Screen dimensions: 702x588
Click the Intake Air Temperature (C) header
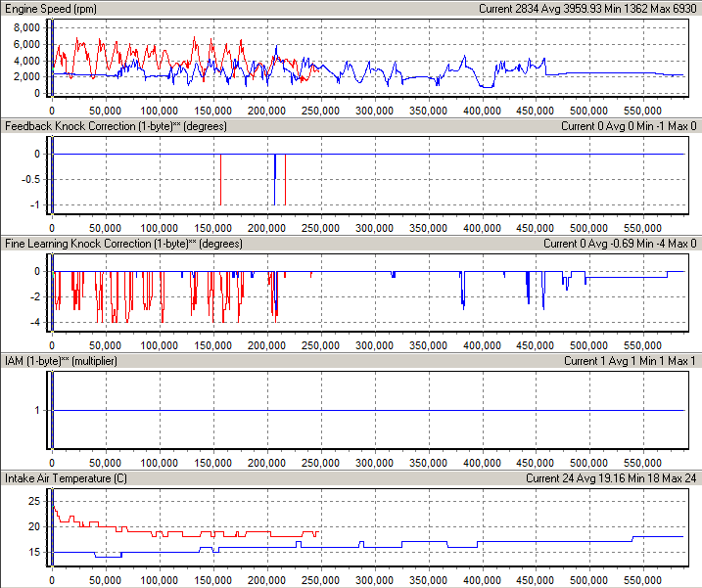65,478
